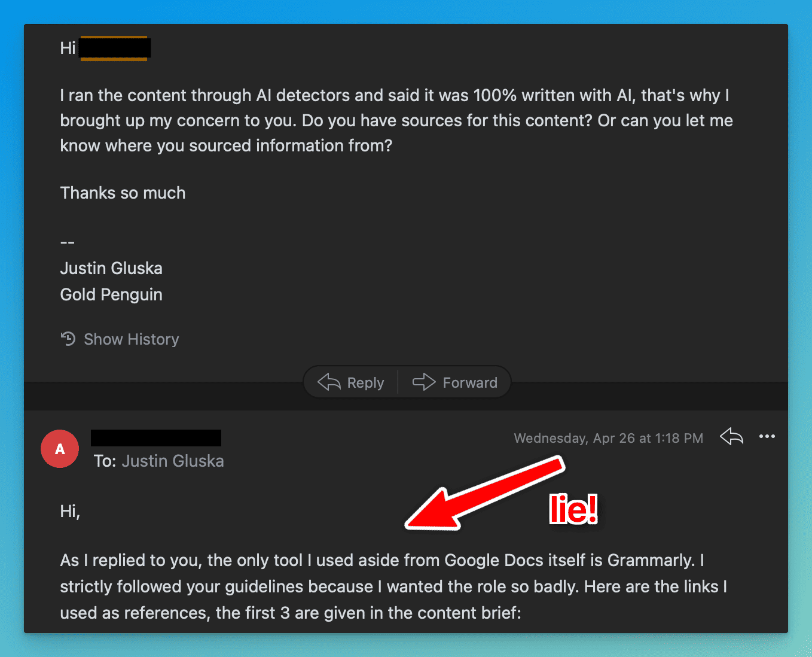
Task: Click the Wednesday, Apr 26 timestamp
Action: click(609, 438)
